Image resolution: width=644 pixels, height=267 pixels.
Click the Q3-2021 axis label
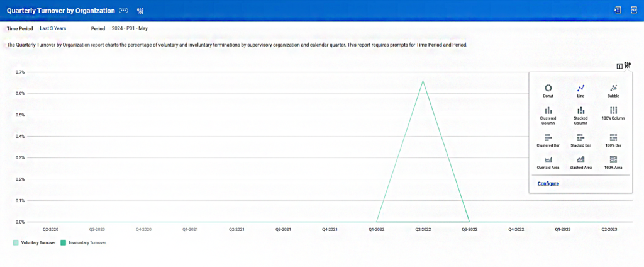pyautogui.click(x=284, y=229)
